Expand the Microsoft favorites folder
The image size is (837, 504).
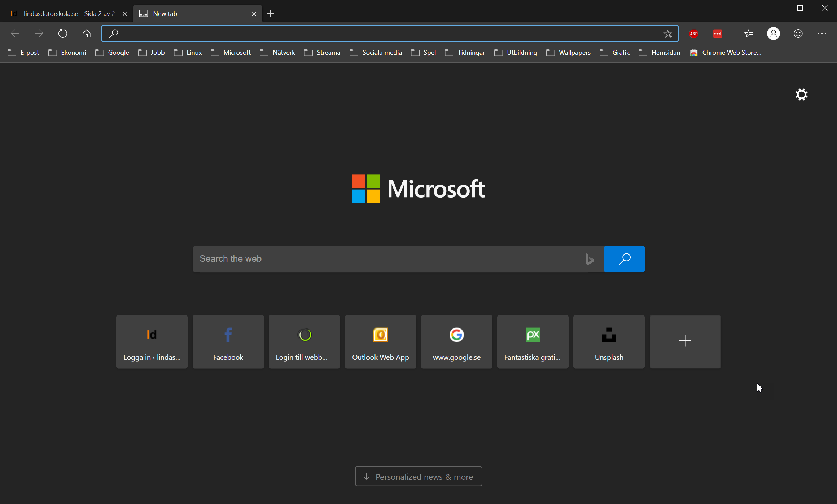231,53
